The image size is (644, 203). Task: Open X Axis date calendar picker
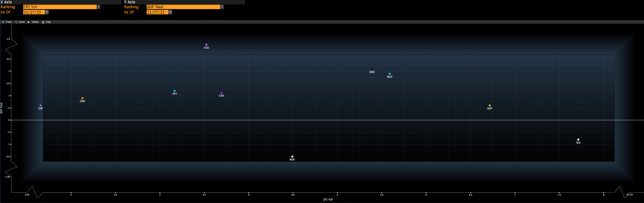point(47,12)
